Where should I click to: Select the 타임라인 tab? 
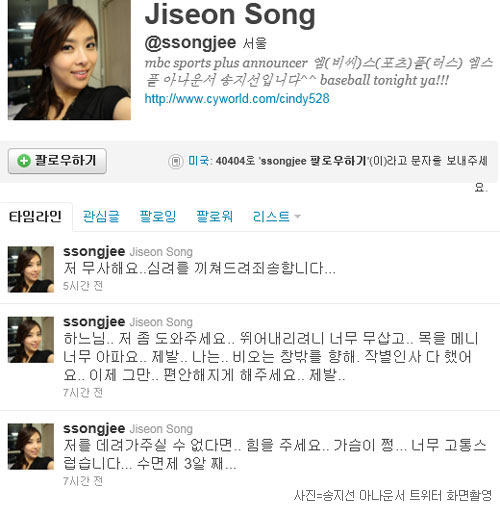click(35, 217)
